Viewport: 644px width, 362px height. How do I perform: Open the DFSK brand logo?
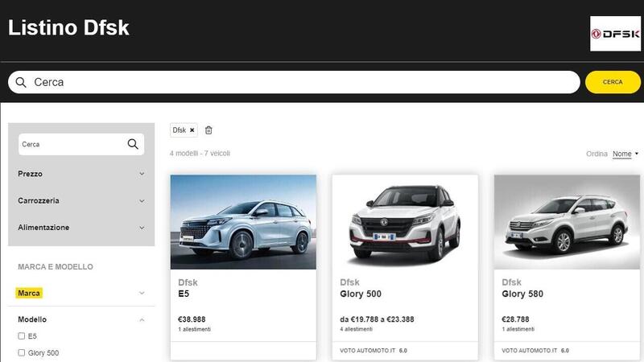[615, 34]
